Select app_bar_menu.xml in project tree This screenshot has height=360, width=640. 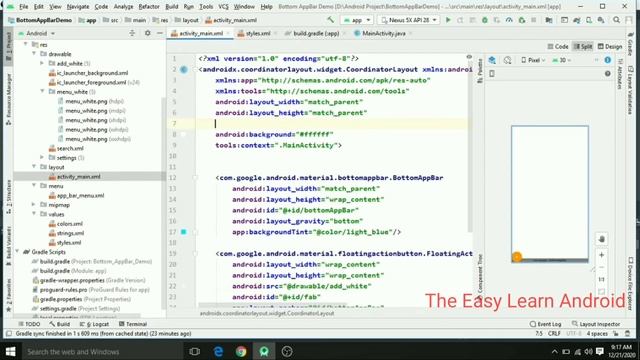tap(80, 196)
